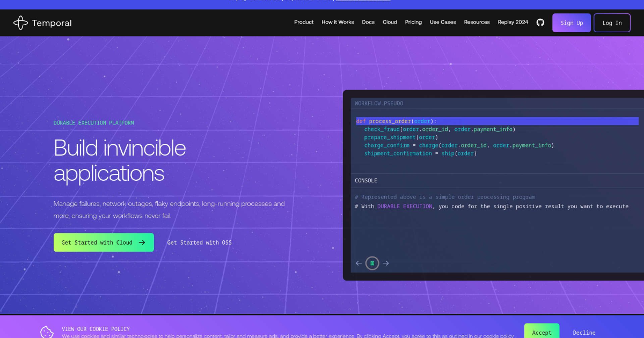
Task: Go to Docs in navigation
Action: tap(368, 23)
